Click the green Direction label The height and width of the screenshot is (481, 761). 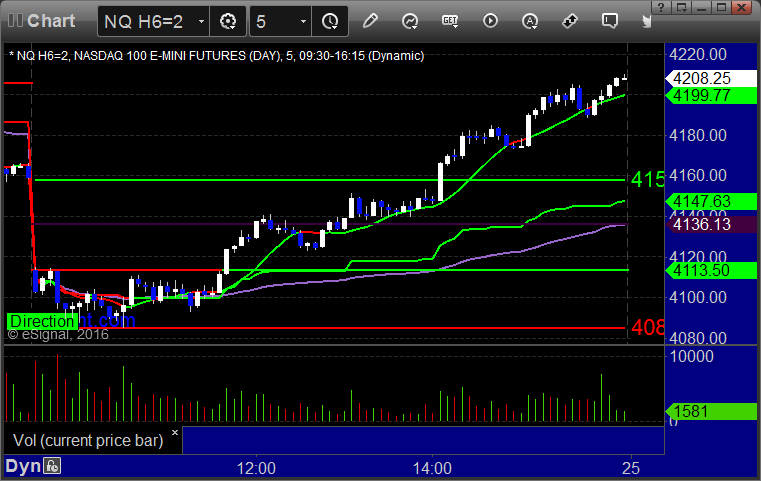click(42, 321)
